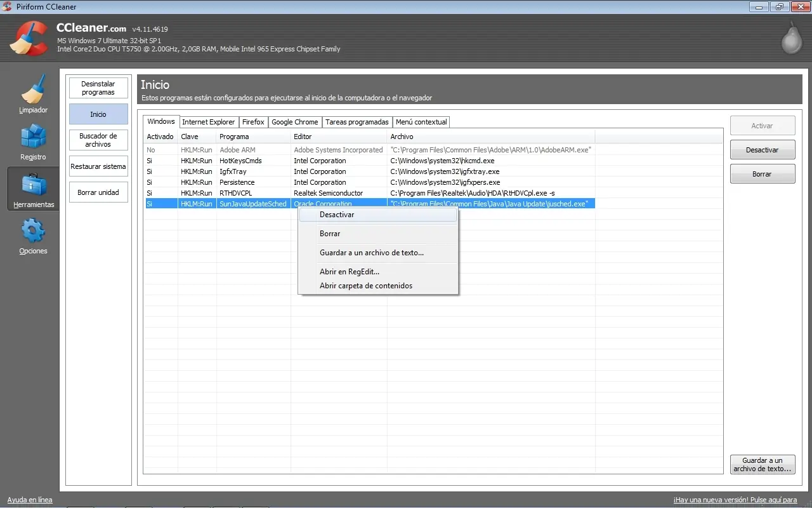Sort by the Programa column header
The image size is (812, 508).
(254, 137)
